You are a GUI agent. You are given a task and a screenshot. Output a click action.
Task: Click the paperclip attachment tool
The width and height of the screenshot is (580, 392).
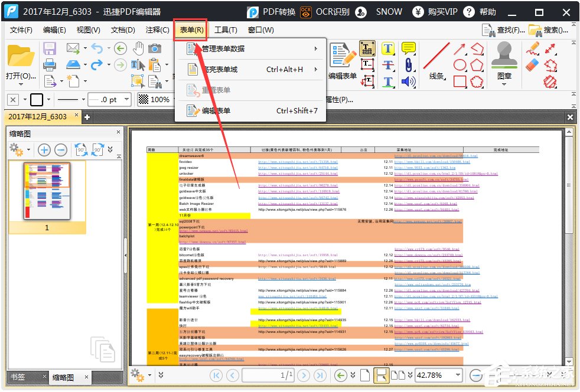[408, 65]
